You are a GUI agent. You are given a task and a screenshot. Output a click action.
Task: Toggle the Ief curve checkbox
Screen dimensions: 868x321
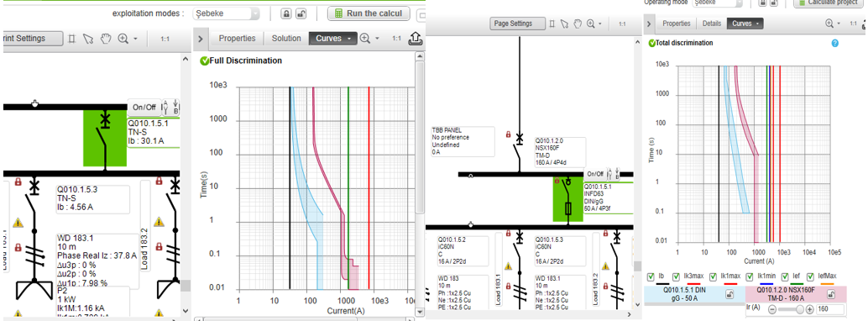pyautogui.click(x=786, y=276)
